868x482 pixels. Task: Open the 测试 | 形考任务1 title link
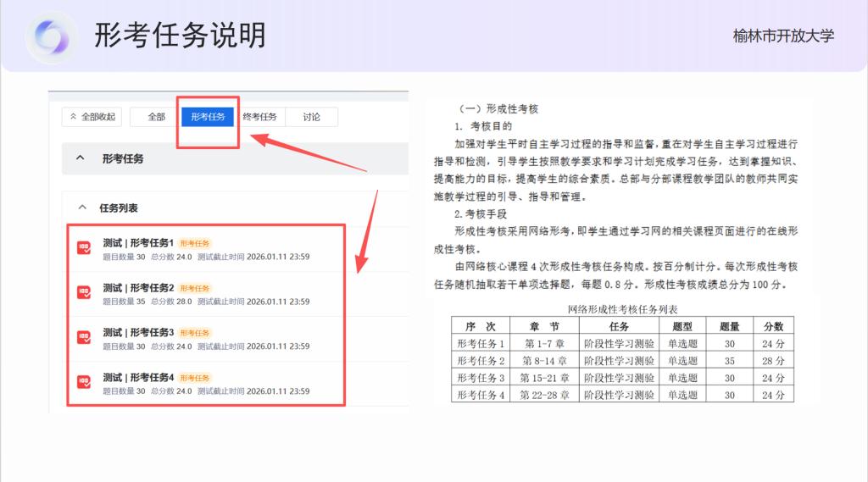(138, 243)
